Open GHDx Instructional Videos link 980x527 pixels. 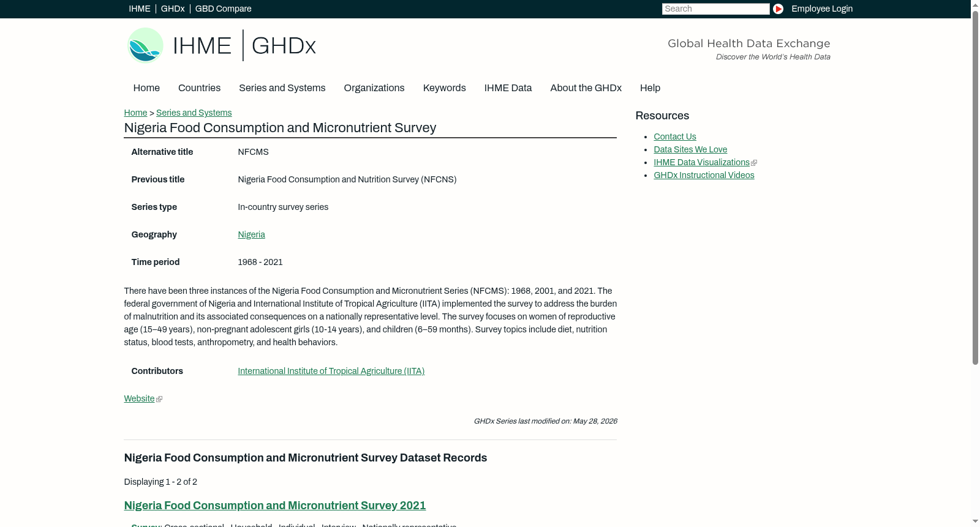tap(704, 175)
